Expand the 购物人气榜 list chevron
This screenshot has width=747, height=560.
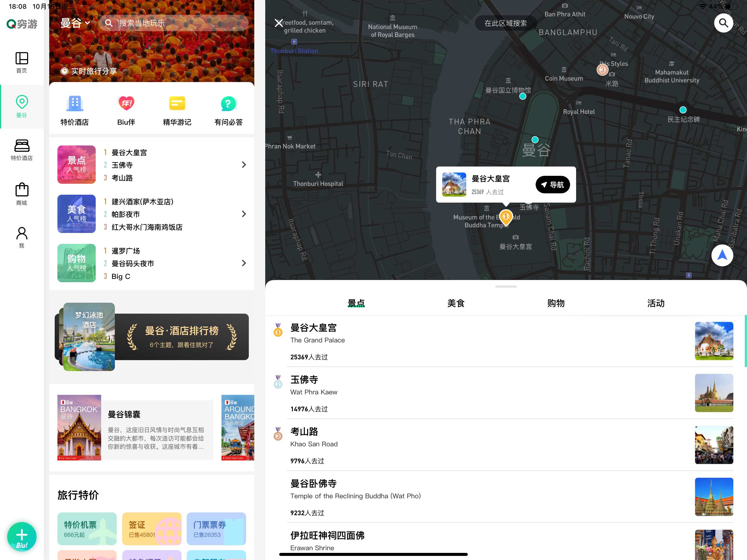(244, 263)
